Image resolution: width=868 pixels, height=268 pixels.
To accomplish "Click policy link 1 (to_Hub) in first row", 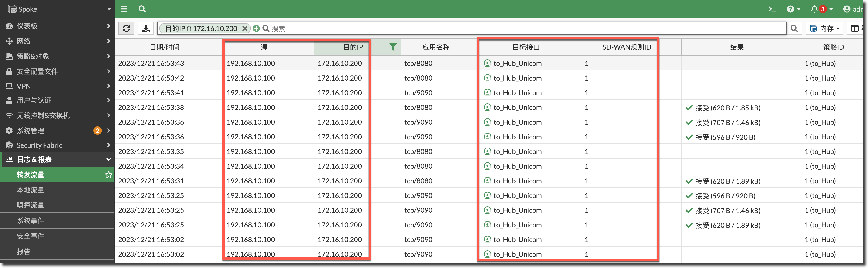I will tap(820, 63).
